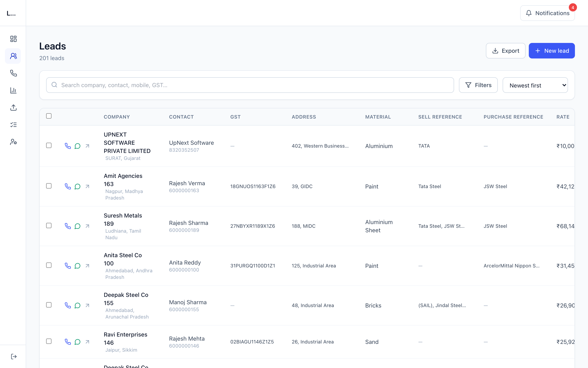Viewport: 588px width, 368px height.
Task: Open Suresh Metals 189 via arrow icon
Action: [87, 226]
